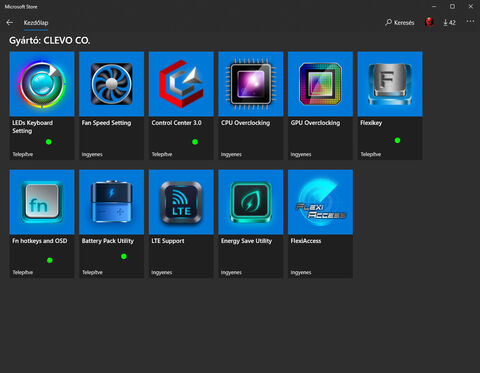Click the 'Battery Pack Utility' title text

coord(108,241)
